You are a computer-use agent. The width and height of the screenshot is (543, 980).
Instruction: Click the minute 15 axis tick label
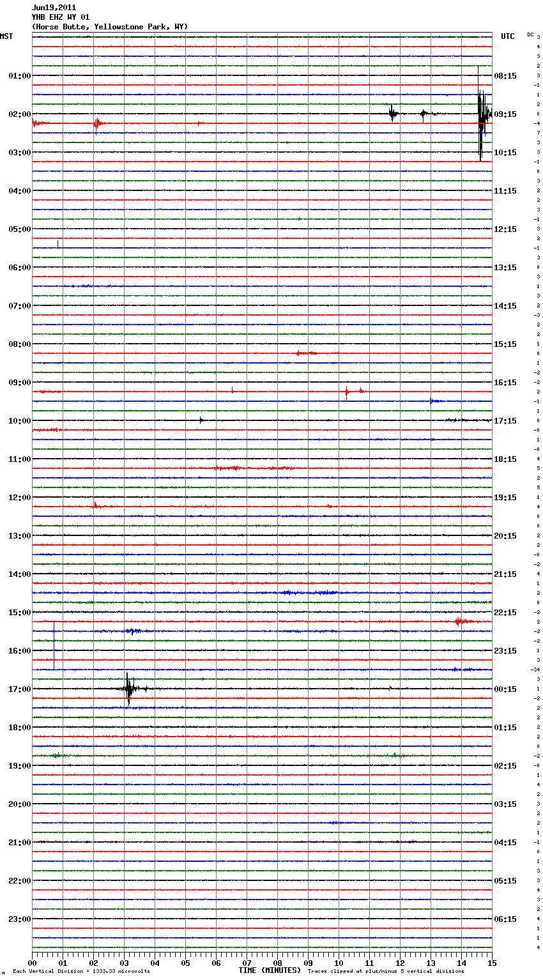click(492, 963)
